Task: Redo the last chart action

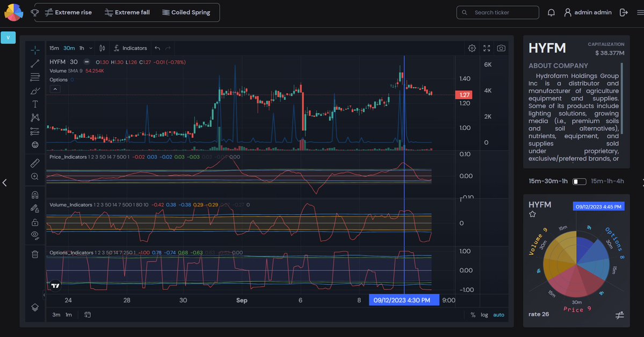Action: pos(168,48)
